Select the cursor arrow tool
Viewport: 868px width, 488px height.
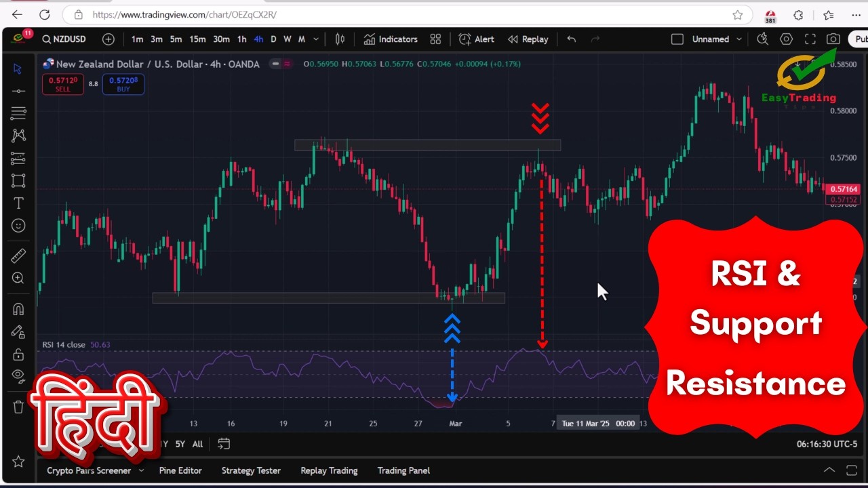[x=18, y=68]
